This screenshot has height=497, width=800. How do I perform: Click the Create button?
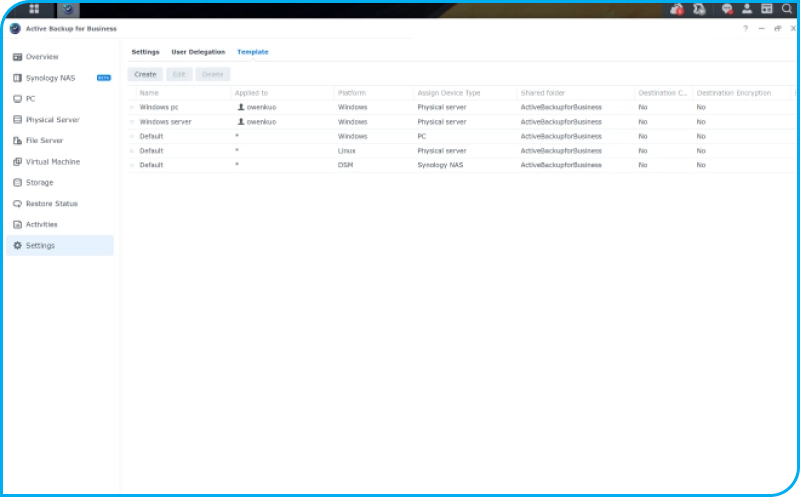coord(145,74)
